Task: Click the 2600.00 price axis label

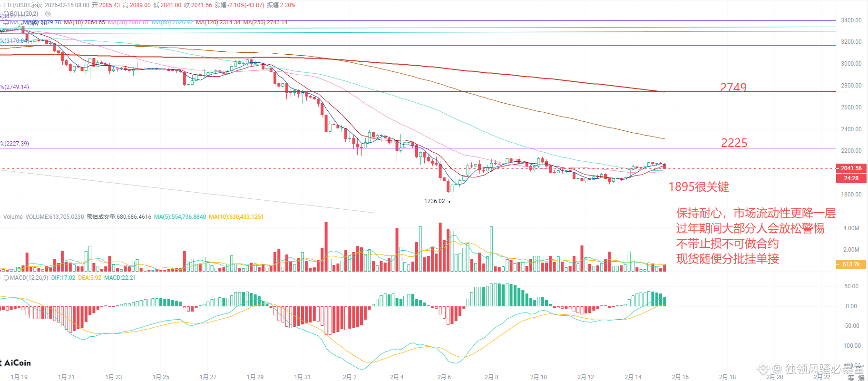Action: (851, 107)
